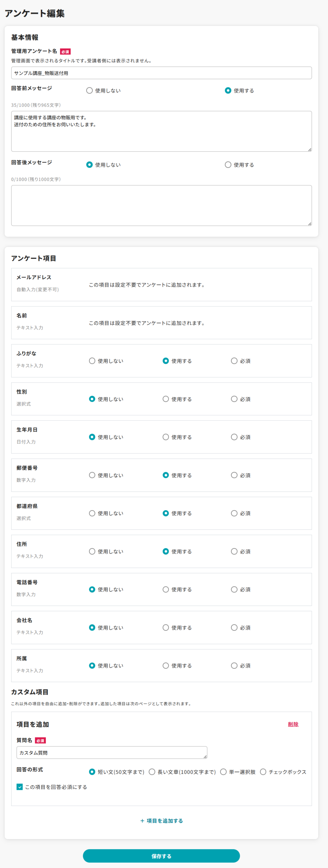
Task: Choose 使用する for 性別
Action: [x=166, y=399]
